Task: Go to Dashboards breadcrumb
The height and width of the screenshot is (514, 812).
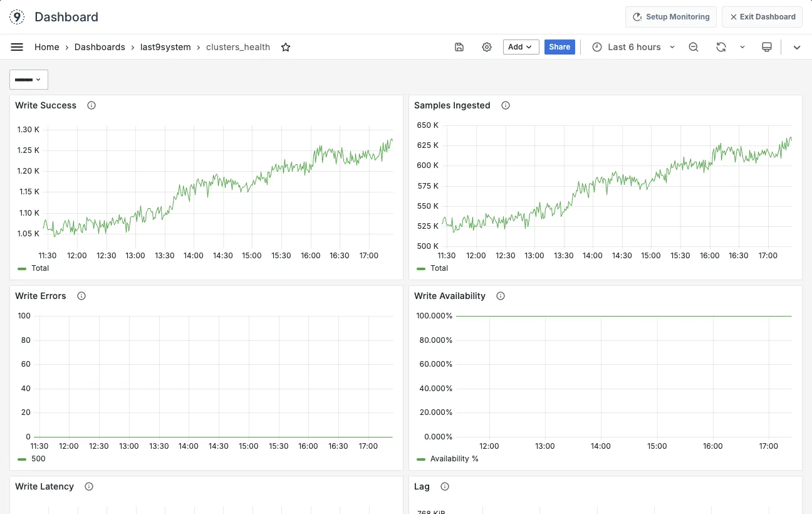Action: point(100,47)
